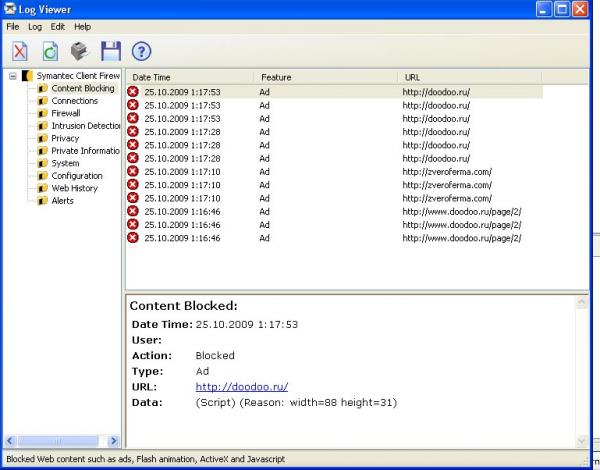Open the doodoo.ru link in details pane
Image resolution: width=600 pixels, height=470 pixels.
click(242, 387)
